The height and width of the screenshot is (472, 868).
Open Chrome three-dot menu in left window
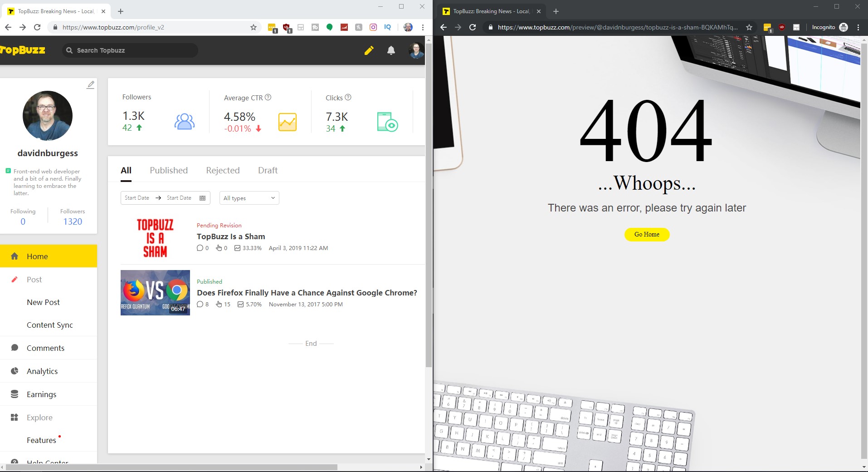pyautogui.click(x=423, y=27)
